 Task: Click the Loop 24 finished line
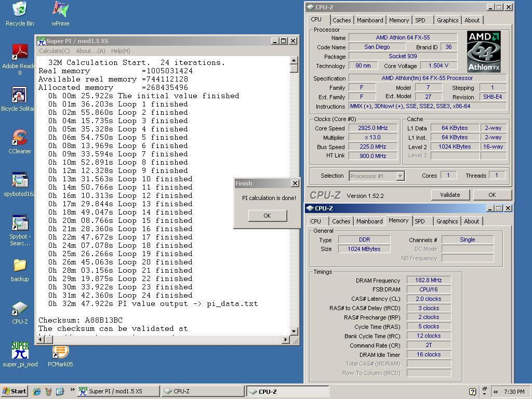pyautogui.click(x=121, y=295)
